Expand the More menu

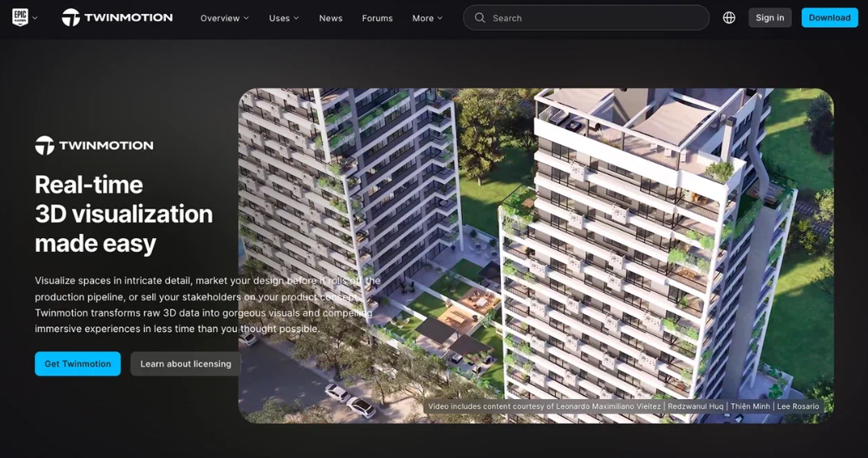click(x=427, y=18)
